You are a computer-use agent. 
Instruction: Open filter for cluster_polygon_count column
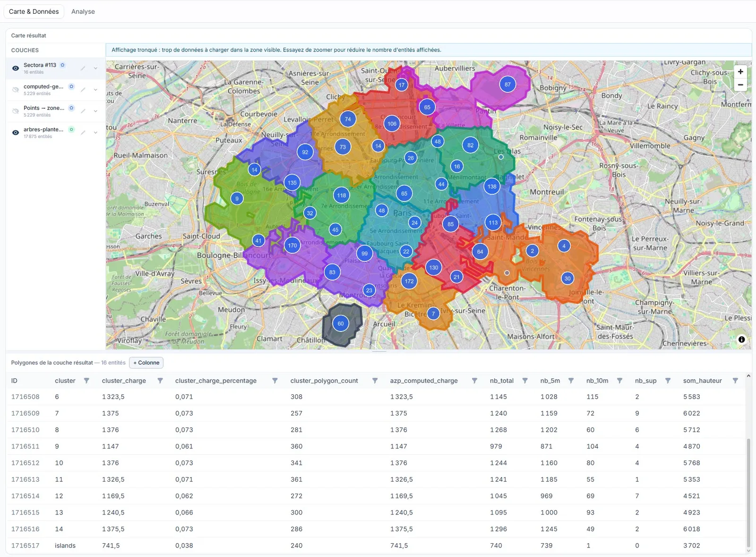[375, 381]
